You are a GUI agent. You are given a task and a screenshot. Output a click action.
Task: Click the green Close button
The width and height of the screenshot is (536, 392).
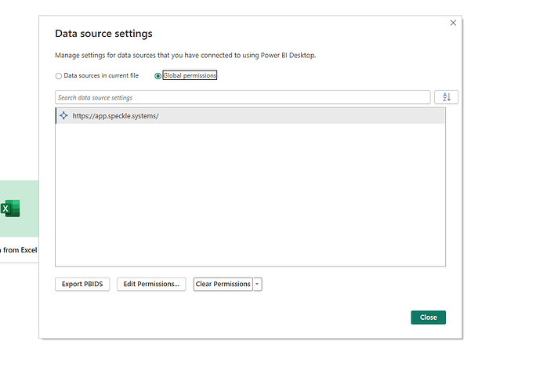(x=429, y=318)
